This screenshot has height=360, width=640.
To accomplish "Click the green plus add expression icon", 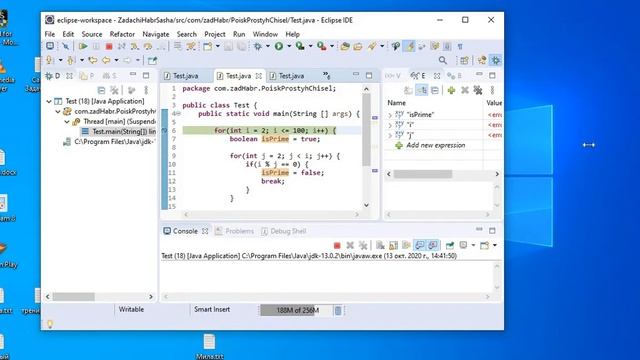I will click(x=451, y=90).
